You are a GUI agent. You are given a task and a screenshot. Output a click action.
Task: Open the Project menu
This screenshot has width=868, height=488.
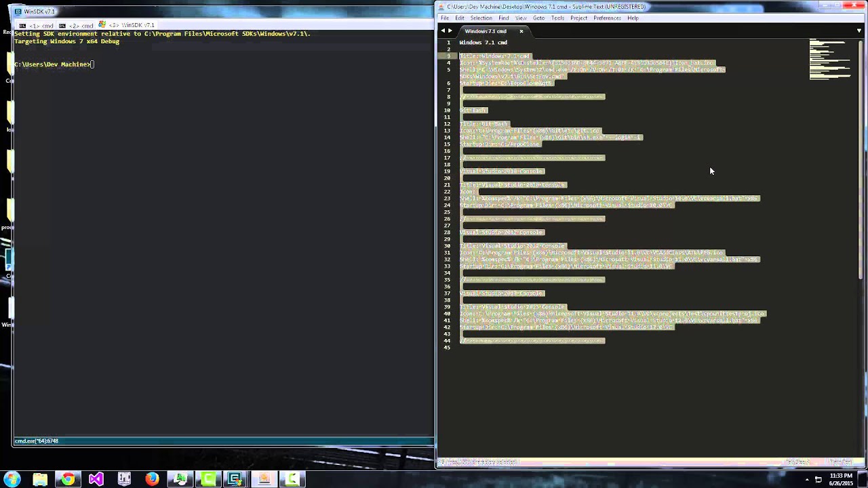[x=578, y=18]
